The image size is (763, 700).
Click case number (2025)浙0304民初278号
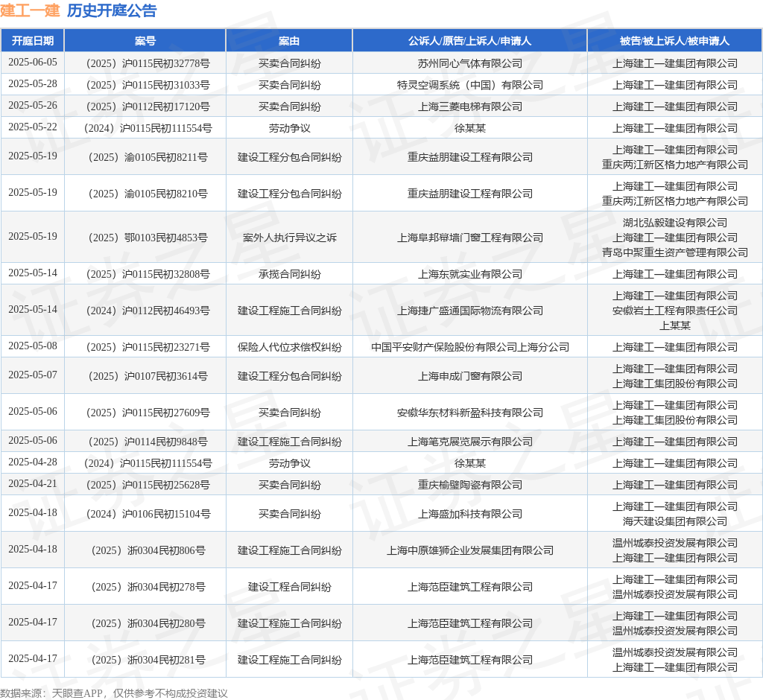pos(148,587)
